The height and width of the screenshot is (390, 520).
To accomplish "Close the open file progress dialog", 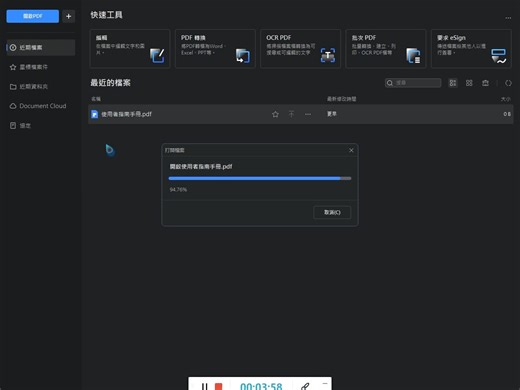I will [351, 150].
